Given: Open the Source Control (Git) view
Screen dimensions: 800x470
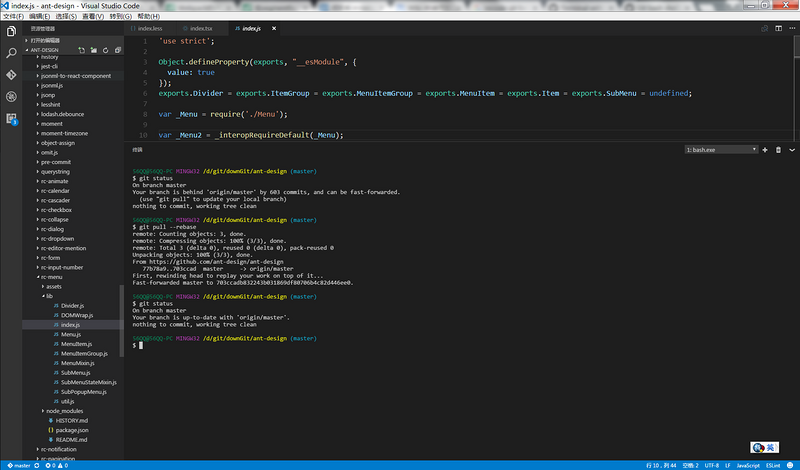Looking at the screenshot, I should pyautogui.click(x=11, y=75).
